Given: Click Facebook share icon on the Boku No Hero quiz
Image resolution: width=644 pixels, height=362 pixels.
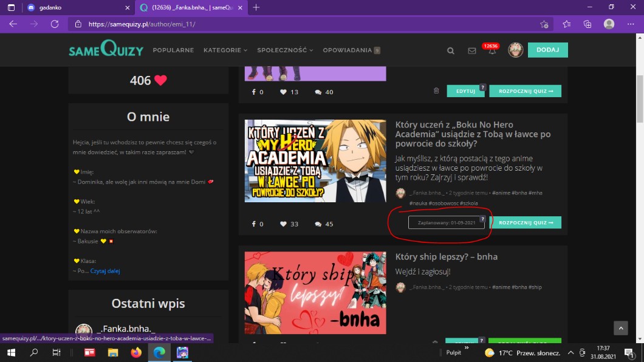Looking at the screenshot, I should pos(254,224).
